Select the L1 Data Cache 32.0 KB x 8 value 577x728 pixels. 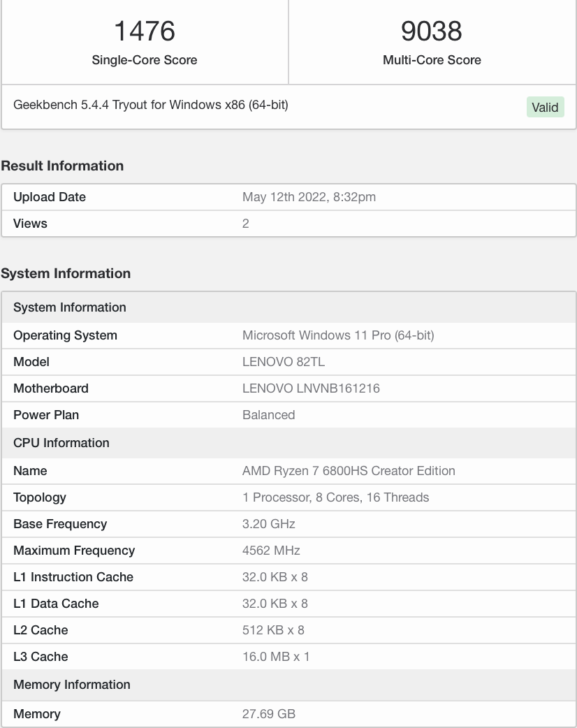[275, 603]
